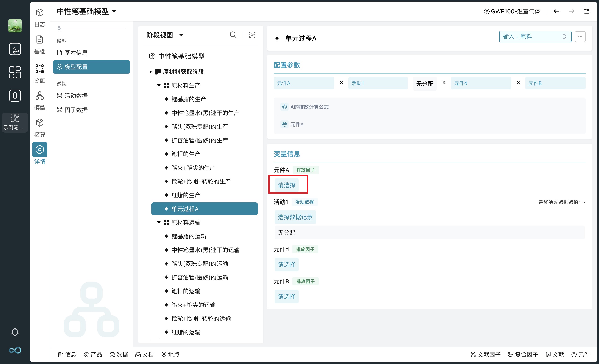Image resolution: width=599 pixels, height=364 pixels.
Task: Select 基本信息 menu item
Action: pos(76,53)
